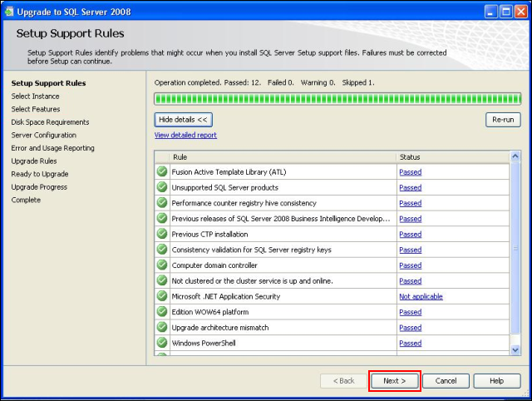This screenshot has height=401, width=532.
Task: Click the green operation progress bar
Action: click(337, 98)
